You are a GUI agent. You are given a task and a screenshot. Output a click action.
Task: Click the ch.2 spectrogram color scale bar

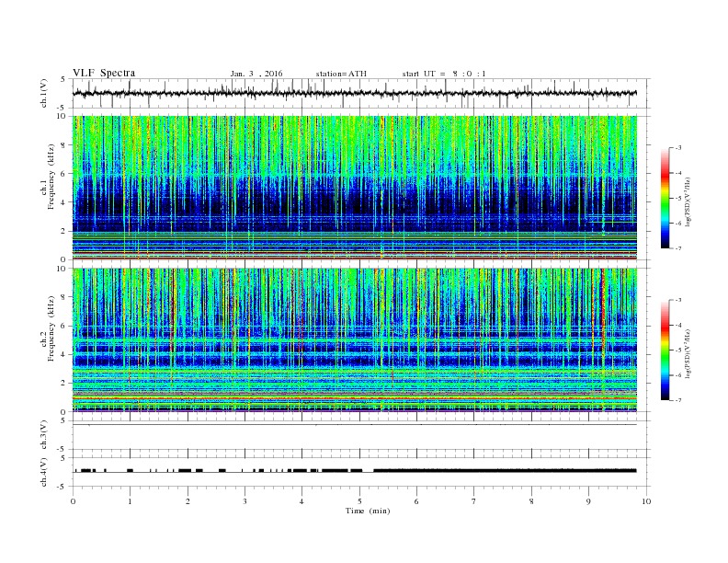coord(665,350)
